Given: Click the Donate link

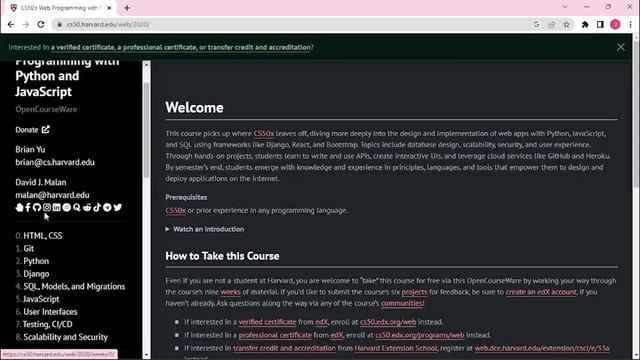Looking at the screenshot, I should point(32,130).
